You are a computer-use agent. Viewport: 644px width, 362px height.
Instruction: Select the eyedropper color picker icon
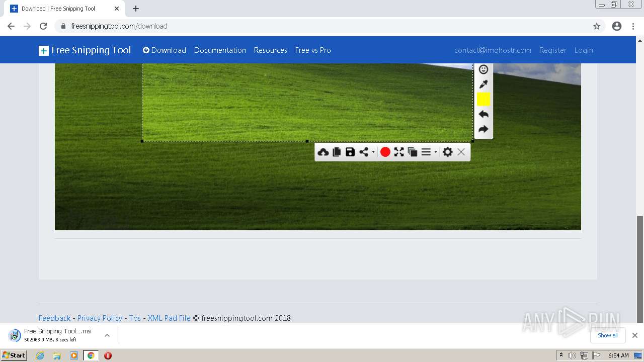484,84
